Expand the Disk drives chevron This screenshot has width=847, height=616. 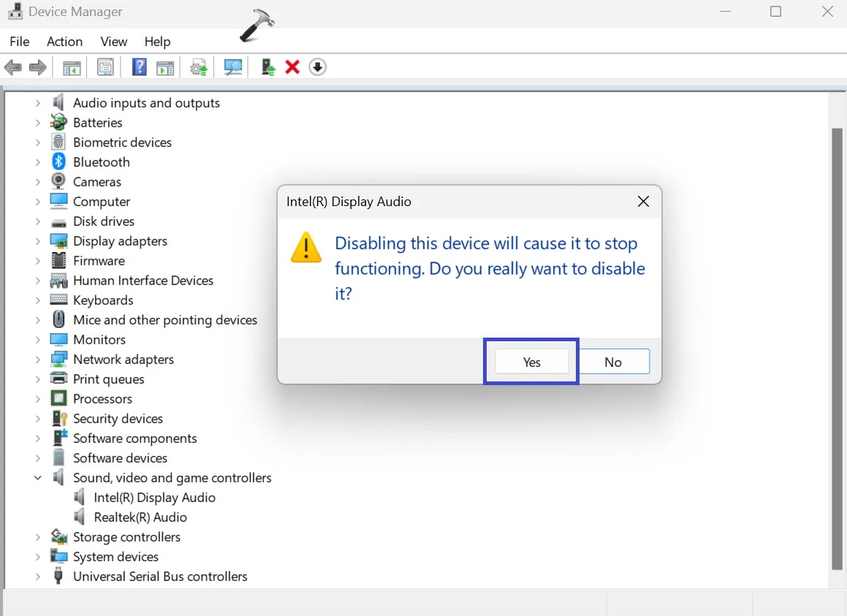click(x=37, y=221)
